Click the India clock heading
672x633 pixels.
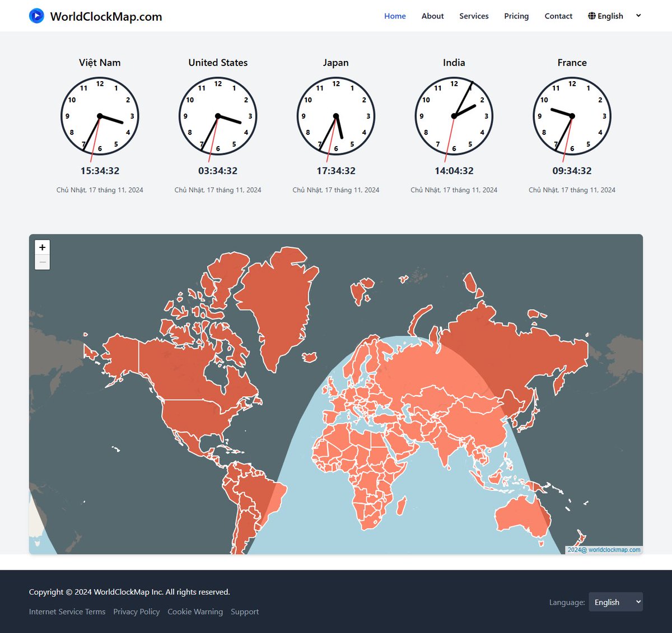pos(454,63)
